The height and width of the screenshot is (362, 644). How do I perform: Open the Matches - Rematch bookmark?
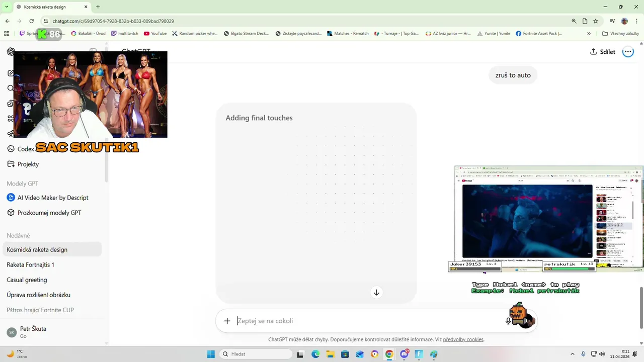(348, 34)
